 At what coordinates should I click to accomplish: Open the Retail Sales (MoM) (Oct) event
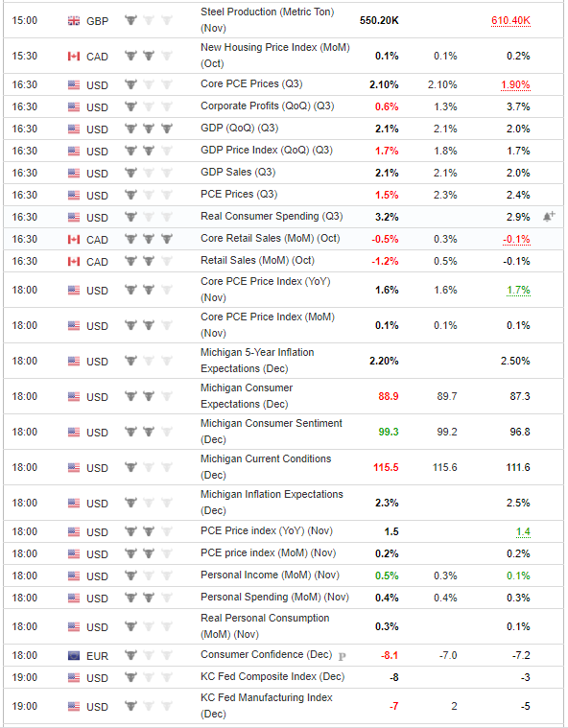(257, 261)
